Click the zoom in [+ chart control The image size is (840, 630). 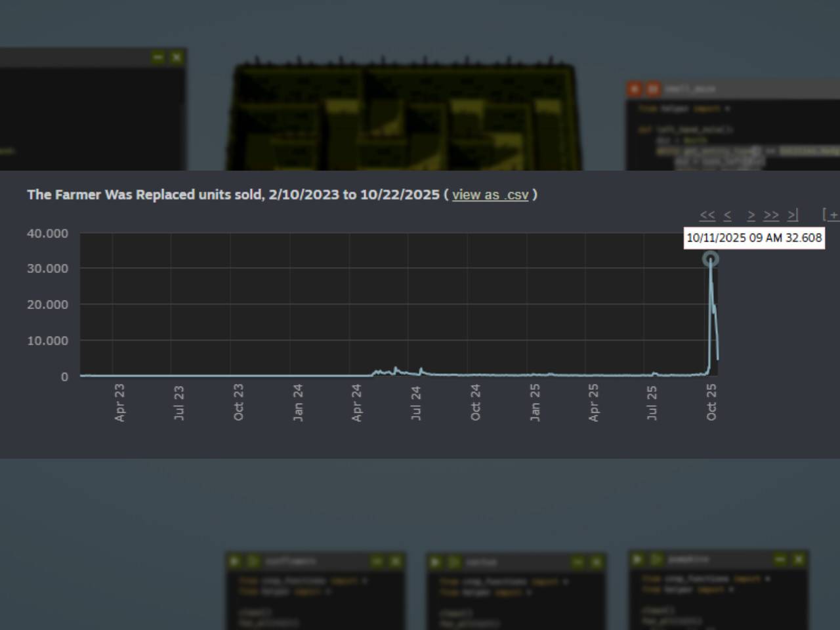[831, 215]
